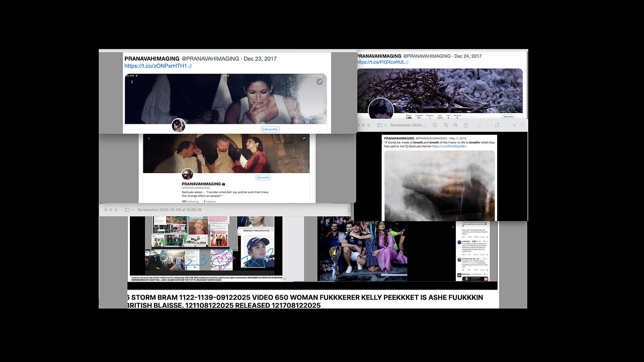Image resolution: width=644 pixels, height=362 pixels.
Task: Click the 'Dec 24, 2017' tweet date
Action: (468, 56)
